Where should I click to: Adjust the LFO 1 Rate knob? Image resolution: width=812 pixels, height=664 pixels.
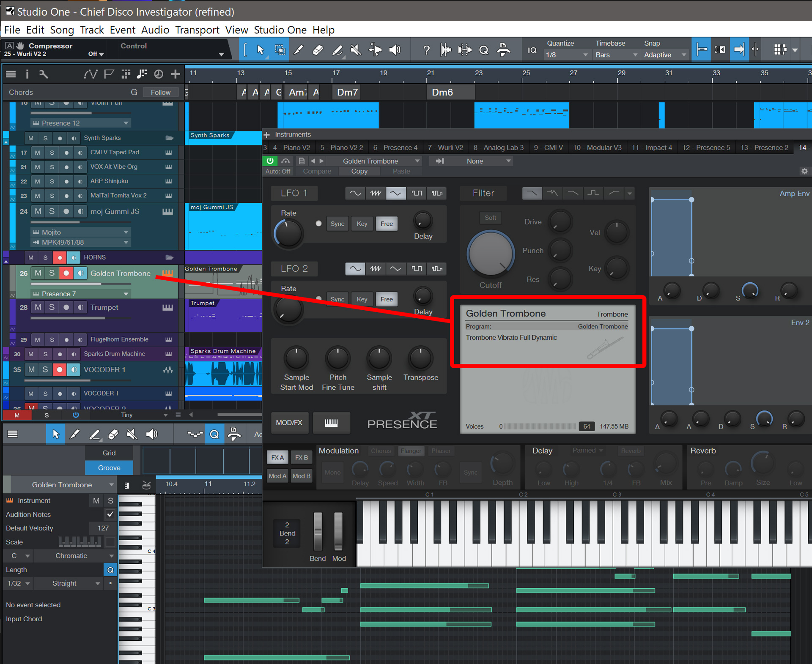(288, 233)
